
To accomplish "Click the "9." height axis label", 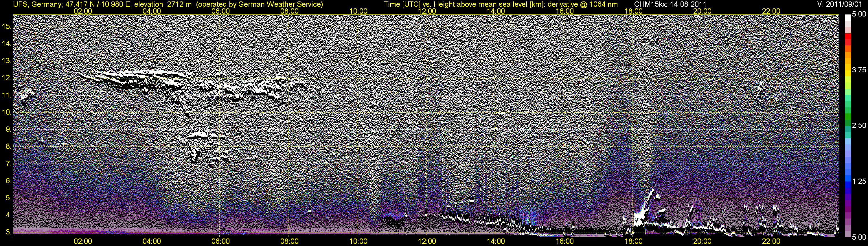I will [x=8, y=129].
